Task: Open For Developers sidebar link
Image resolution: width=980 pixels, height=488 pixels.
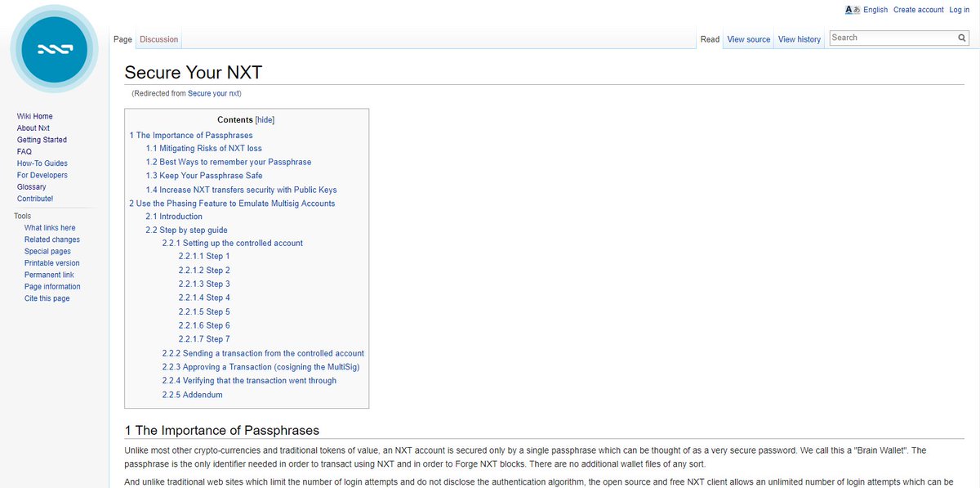Action: click(x=42, y=176)
